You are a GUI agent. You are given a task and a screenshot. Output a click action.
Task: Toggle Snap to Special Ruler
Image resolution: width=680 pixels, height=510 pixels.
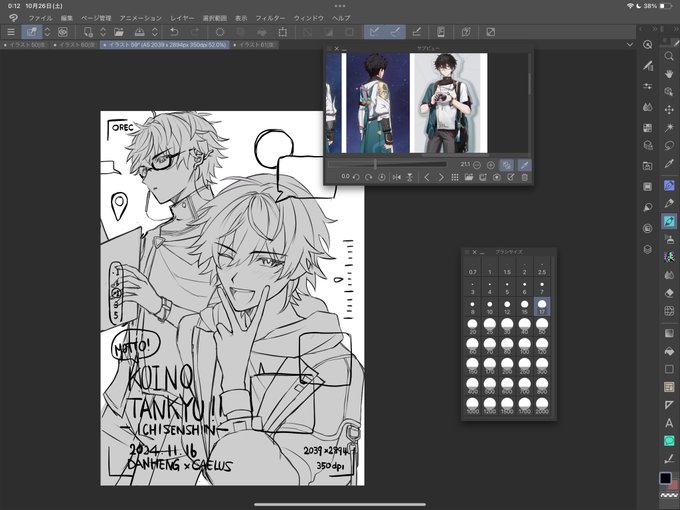coord(396,32)
